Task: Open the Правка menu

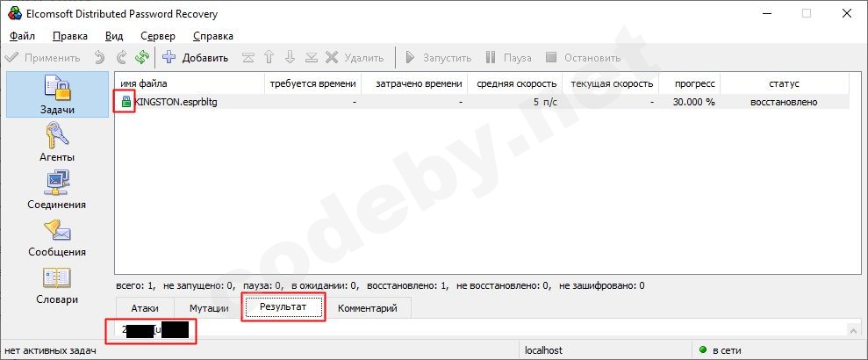Action: click(70, 36)
